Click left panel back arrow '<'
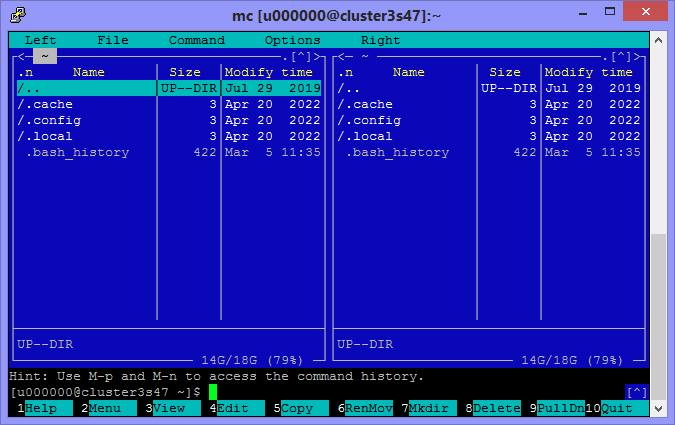Image resolution: width=675 pixels, height=425 pixels. pos(21,57)
